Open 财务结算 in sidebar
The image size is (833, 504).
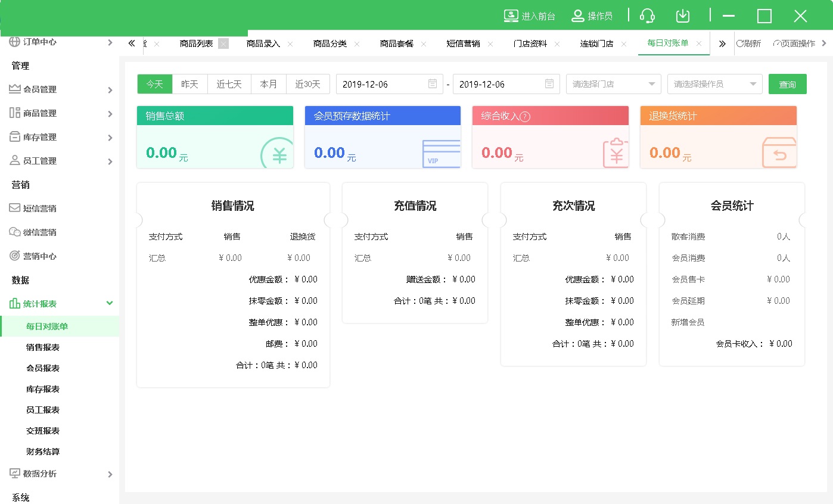[x=43, y=452]
